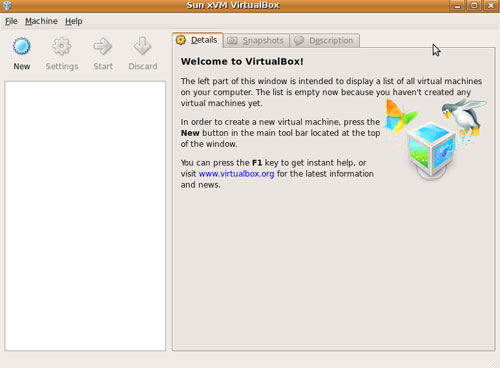The height and width of the screenshot is (368, 500).
Task: Open the File menu
Action: pos(11,21)
